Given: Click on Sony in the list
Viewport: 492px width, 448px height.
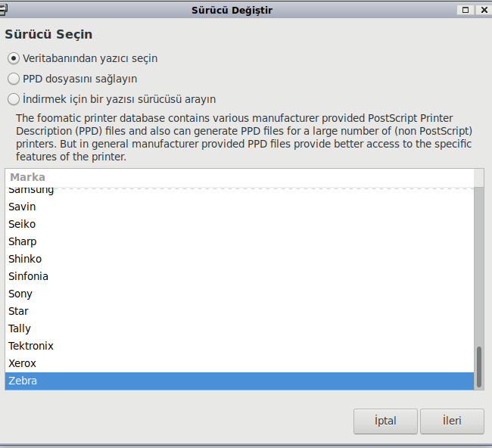Looking at the screenshot, I should pyautogui.click(x=20, y=294).
